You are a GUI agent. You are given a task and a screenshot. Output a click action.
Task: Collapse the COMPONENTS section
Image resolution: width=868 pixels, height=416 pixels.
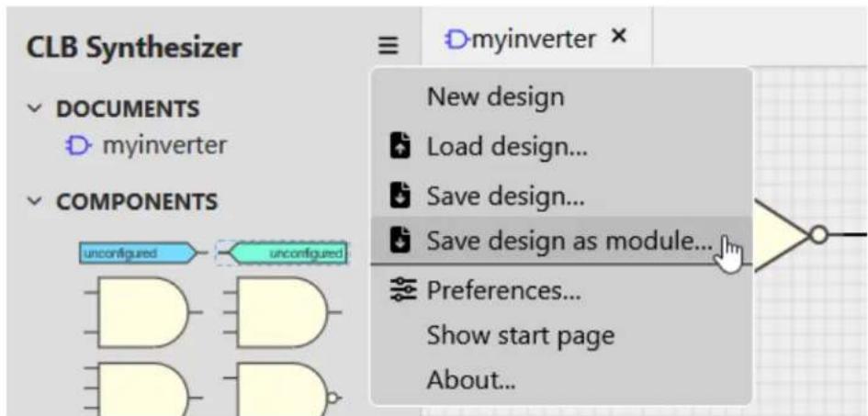click(x=34, y=202)
